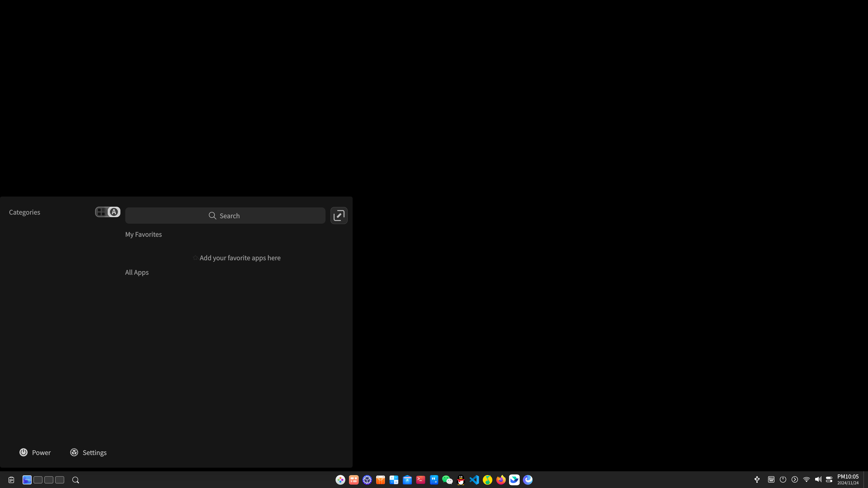Launch the blue swirl Browser dock icon

528,480
